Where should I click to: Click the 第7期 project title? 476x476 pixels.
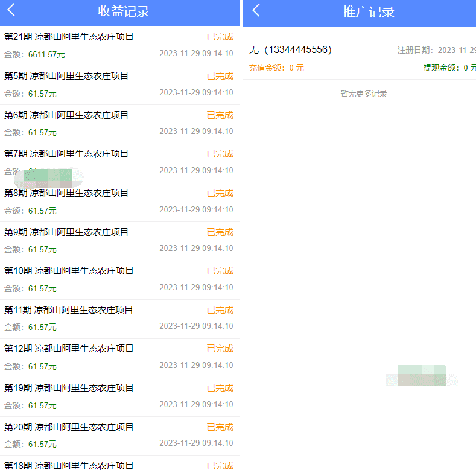66,154
